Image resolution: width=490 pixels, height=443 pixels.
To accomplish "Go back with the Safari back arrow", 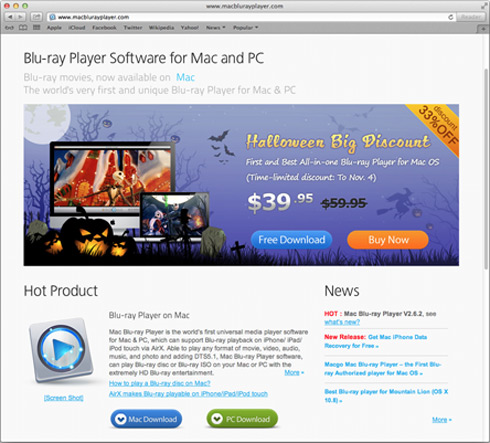I will coord(10,17).
